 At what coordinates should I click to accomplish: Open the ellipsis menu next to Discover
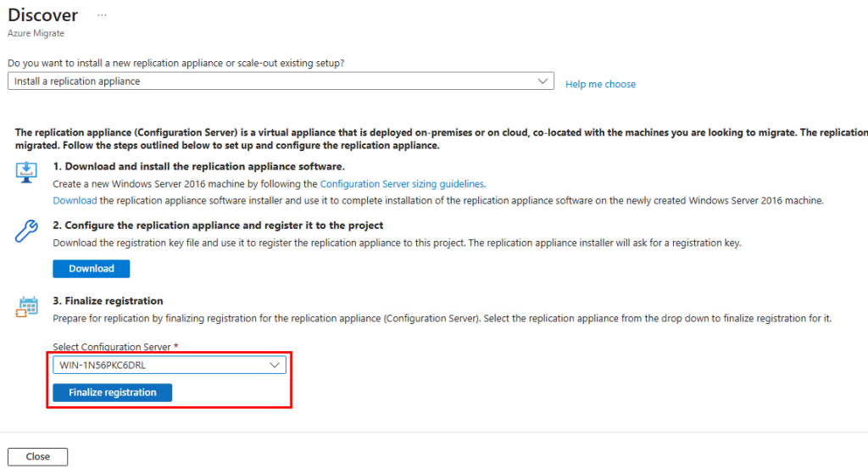coord(102,15)
